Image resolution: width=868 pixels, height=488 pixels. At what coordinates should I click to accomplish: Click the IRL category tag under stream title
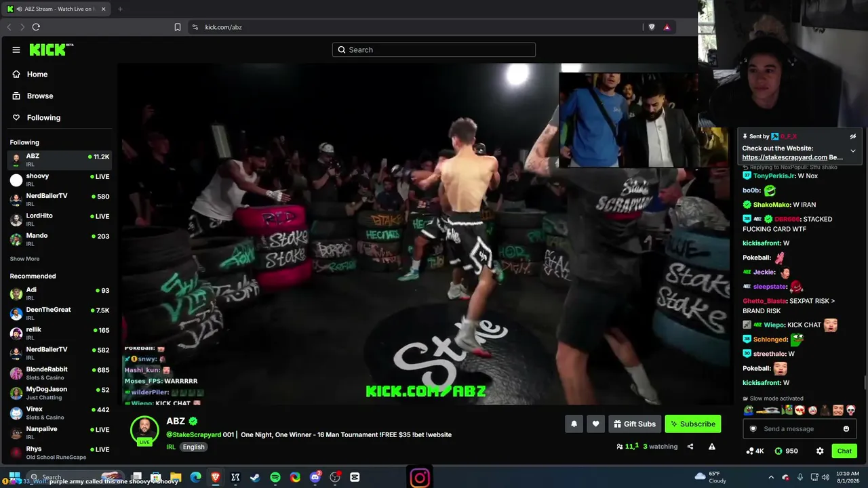click(171, 447)
